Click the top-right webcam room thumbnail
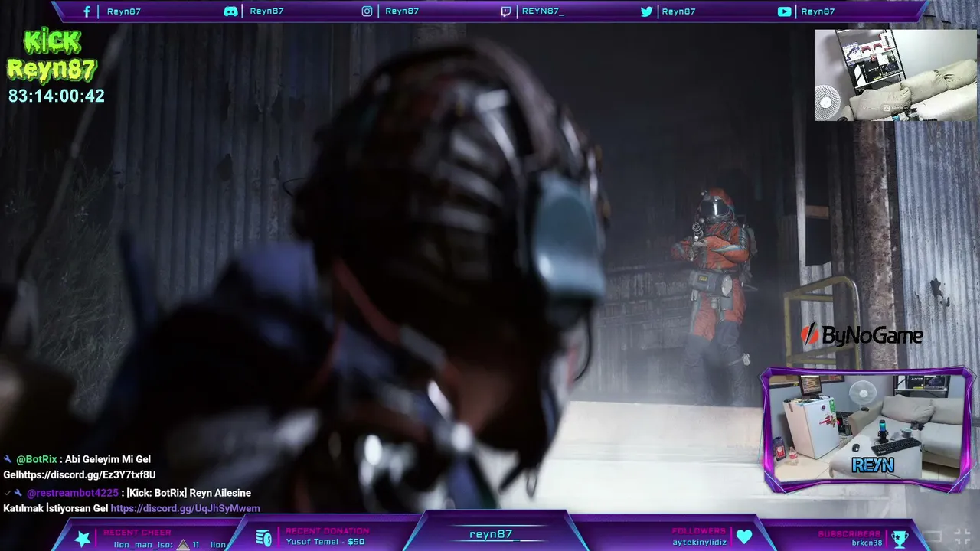 (x=896, y=75)
